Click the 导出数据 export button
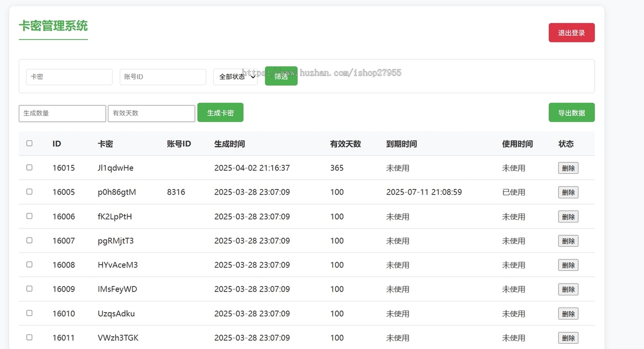This screenshot has height=349, width=644. coord(572,113)
